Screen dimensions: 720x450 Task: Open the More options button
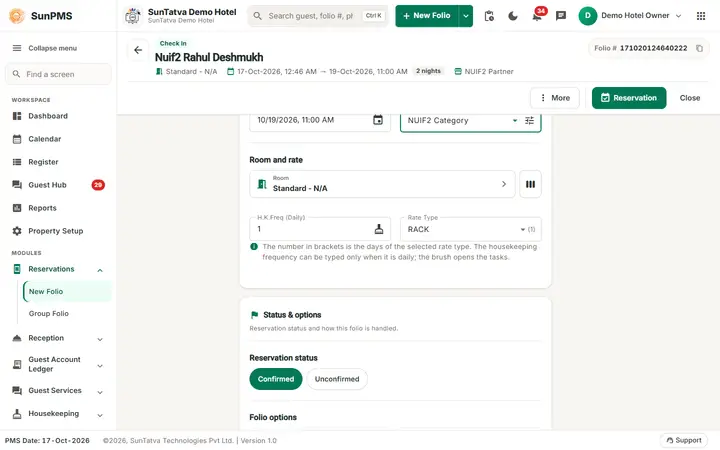pos(555,98)
